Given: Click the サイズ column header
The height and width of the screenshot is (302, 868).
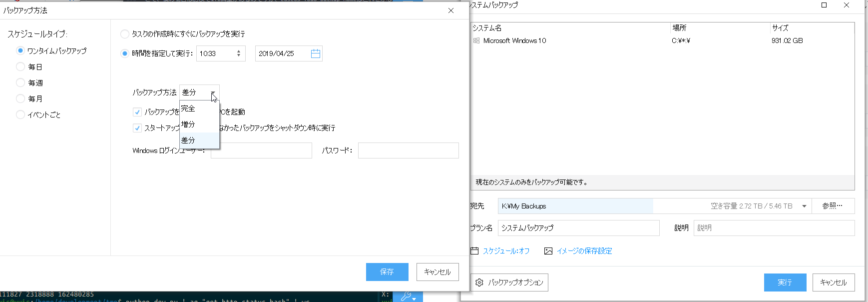Looking at the screenshot, I should click(x=780, y=28).
